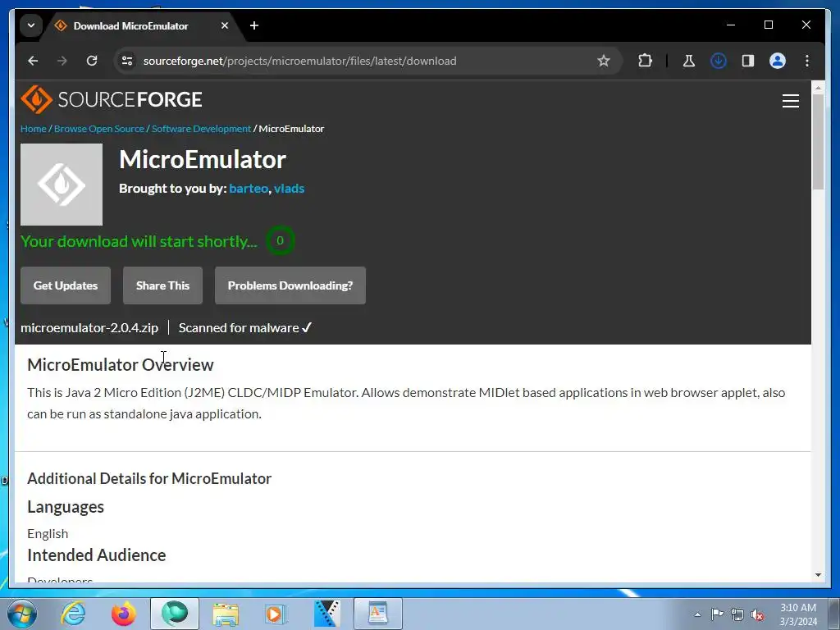Select the Download MicroEmulator tab
The width and height of the screenshot is (840, 630).
click(130, 25)
